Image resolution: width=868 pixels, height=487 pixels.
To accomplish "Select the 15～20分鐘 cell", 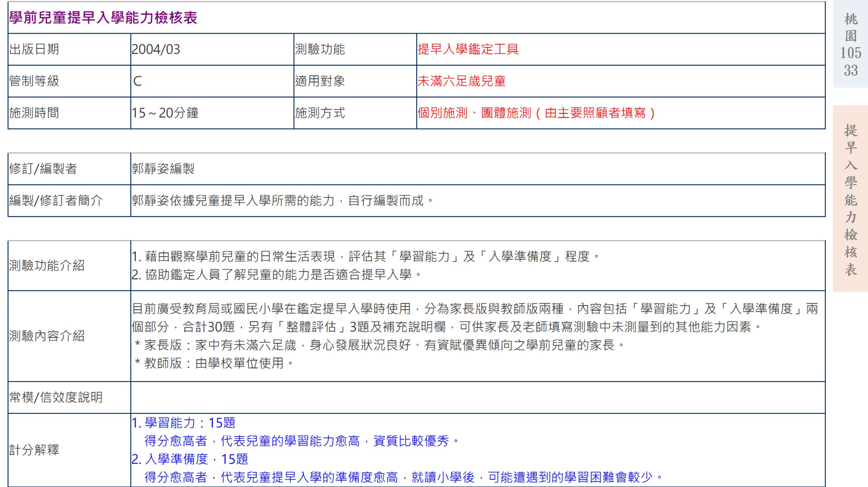I will (165, 113).
